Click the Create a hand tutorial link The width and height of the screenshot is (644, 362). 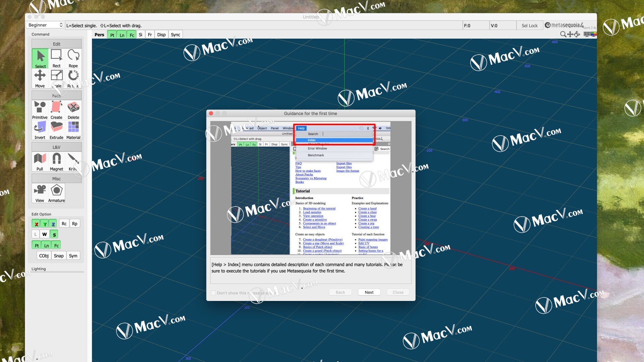[367, 208]
